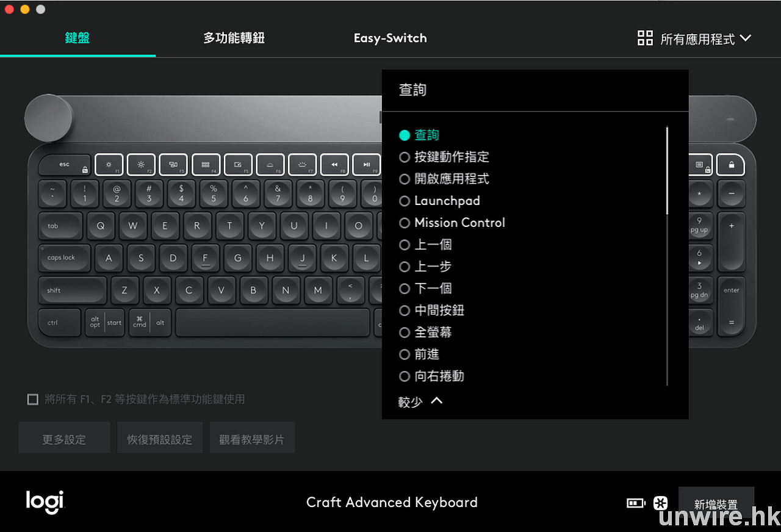This screenshot has height=532, width=781.
Task: Open the Easy-Switch tab
Action: (390, 38)
